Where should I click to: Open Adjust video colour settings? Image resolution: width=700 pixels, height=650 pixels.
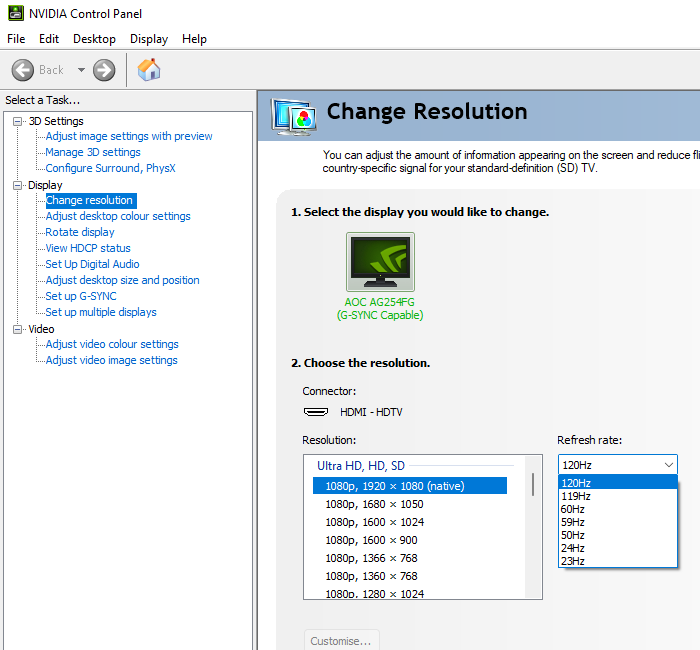tap(112, 345)
